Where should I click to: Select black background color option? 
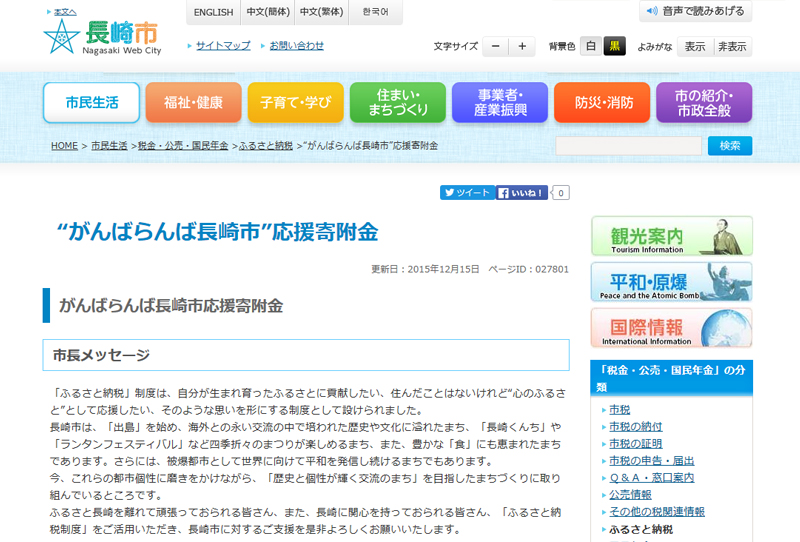pos(614,47)
